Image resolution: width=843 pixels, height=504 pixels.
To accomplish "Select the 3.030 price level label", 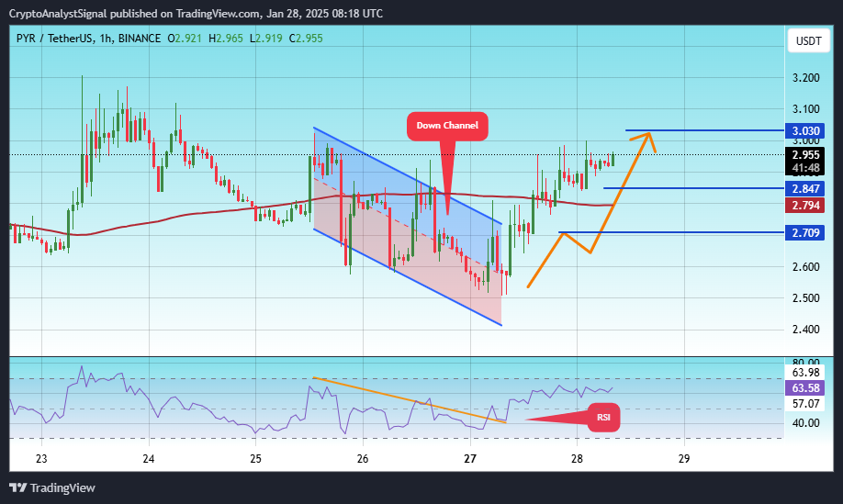I will point(804,131).
